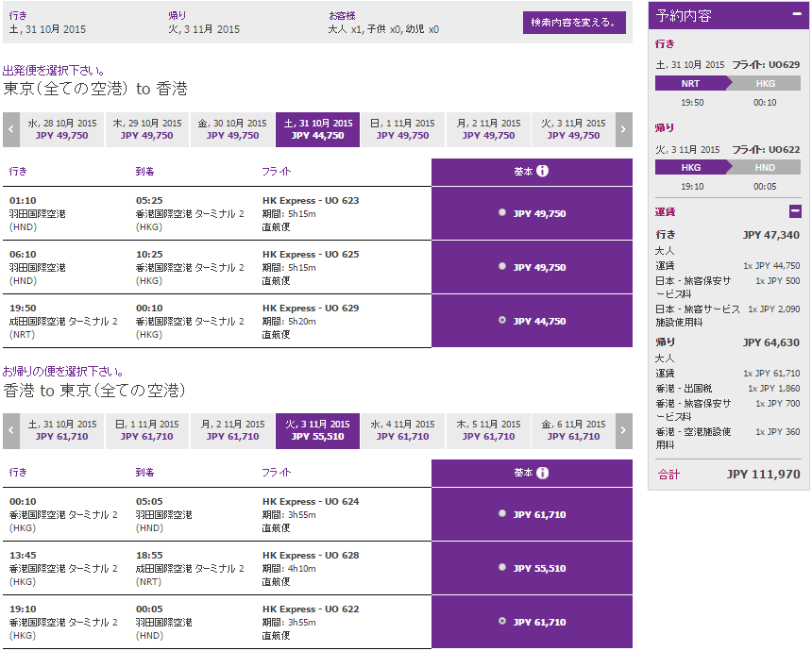Image resolution: width=812 pixels, height=651 pixels.
Task: Switch outbound date to 日, 1 11月 2015
Action: 402,130
